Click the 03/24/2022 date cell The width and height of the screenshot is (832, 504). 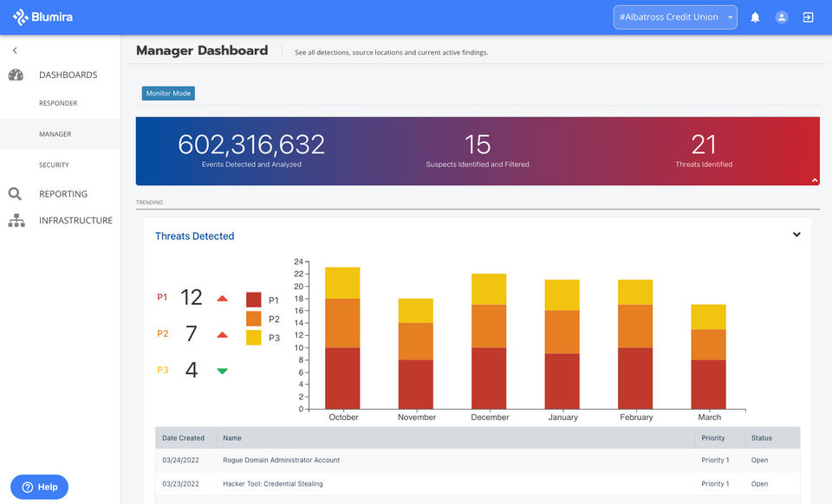(180, 460)
